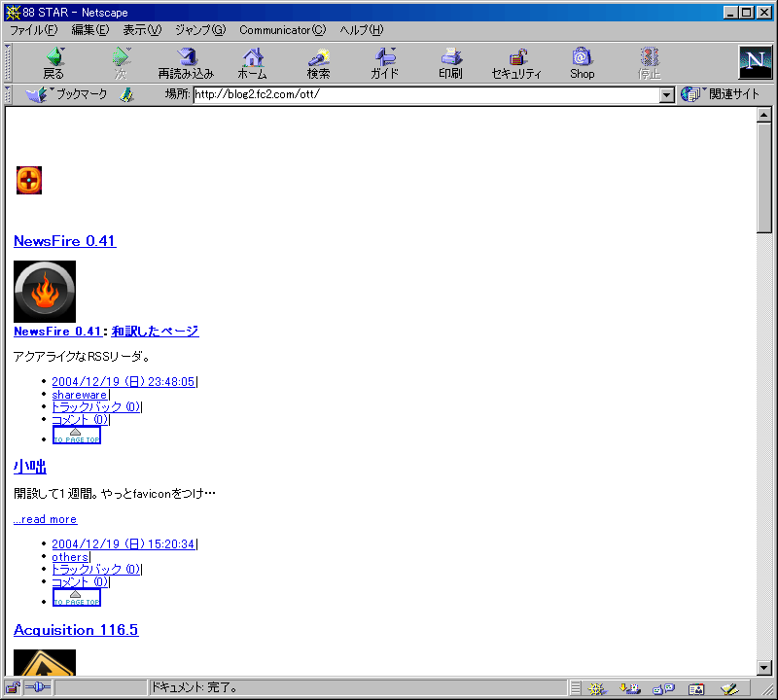The image size is (778, 700).
Task: Open the Communicator(C) menu
Action: pos(283,30)
